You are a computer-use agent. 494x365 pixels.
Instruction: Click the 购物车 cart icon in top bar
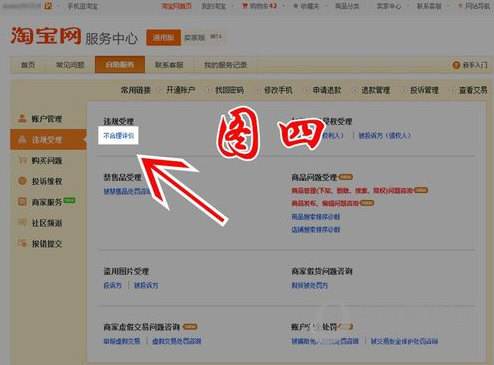pyautogui.click(x=245, y=6)
